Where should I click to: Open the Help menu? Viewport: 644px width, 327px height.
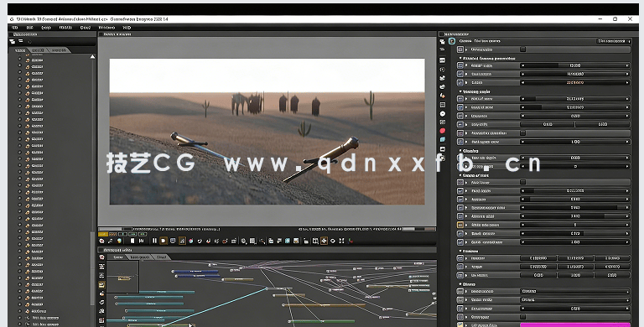pos(127,28)
